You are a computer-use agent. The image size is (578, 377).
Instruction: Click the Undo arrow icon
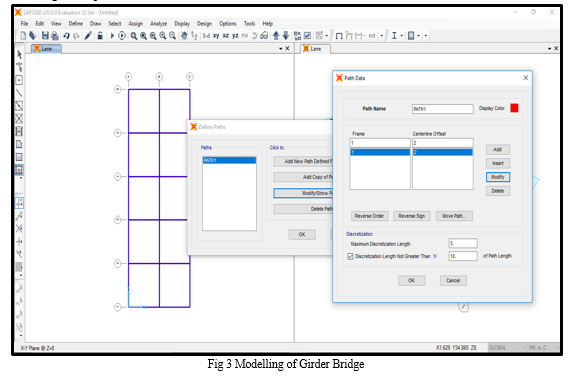[x=66, y=36]
